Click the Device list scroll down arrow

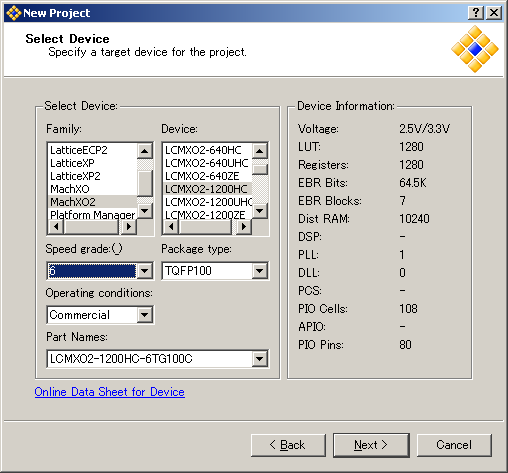[260, 211]
